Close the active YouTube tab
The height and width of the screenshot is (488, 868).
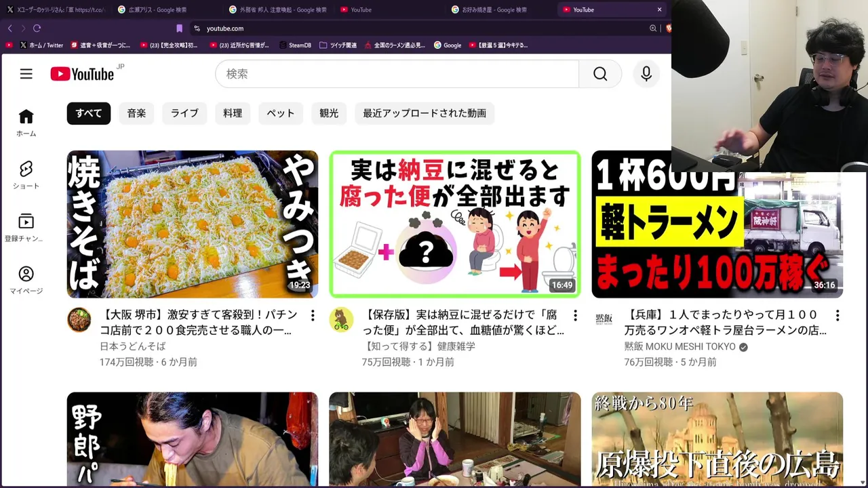[x=659, y=9]
